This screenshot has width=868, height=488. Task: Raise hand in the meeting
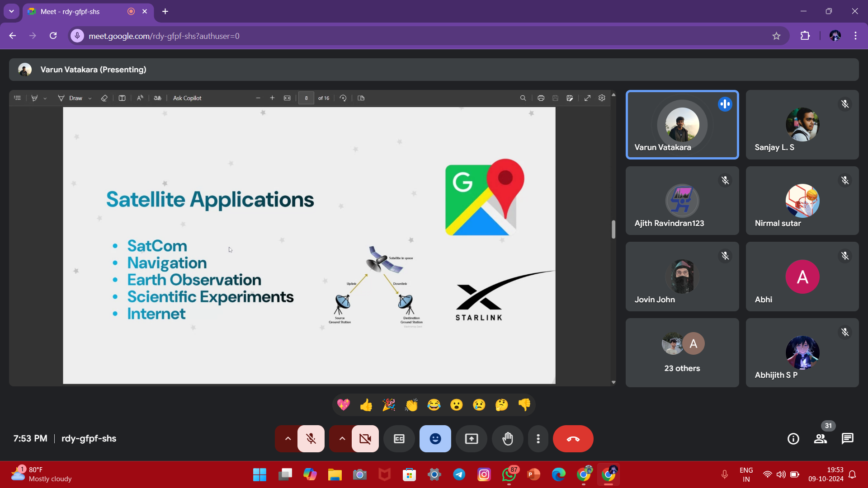click(508, 439)
